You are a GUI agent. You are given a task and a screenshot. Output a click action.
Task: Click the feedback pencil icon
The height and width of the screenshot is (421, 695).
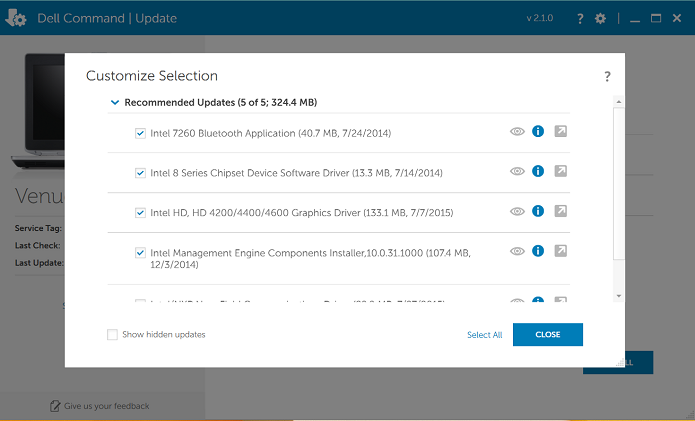click(x=55, y=406)
